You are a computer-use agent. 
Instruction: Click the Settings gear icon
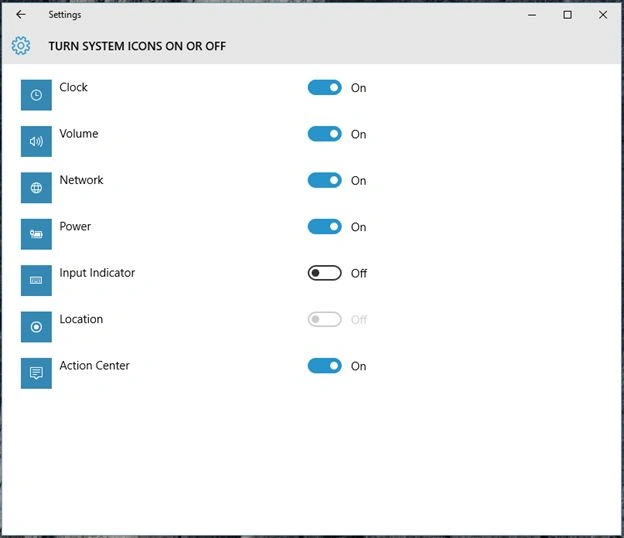click(21, 46)
